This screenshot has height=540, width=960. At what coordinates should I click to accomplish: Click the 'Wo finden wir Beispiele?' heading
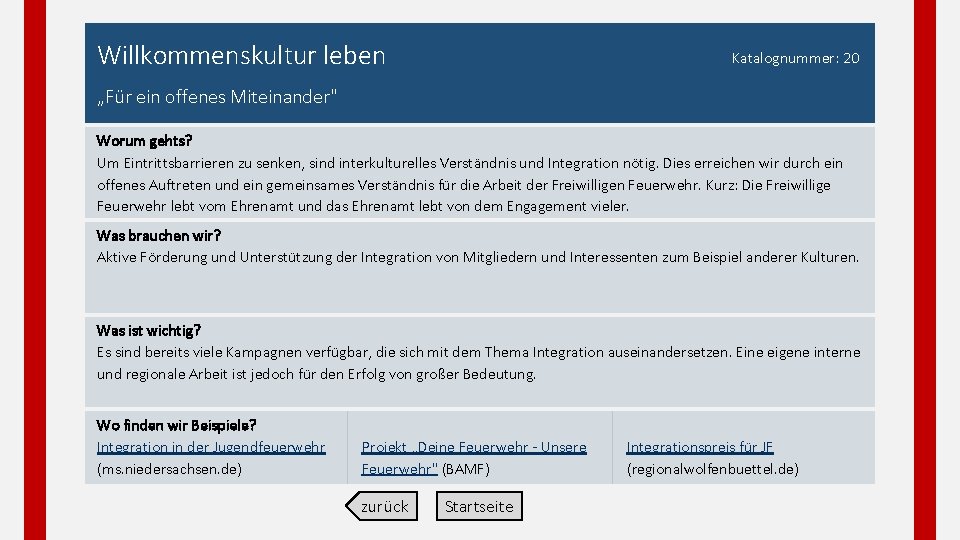176,426
